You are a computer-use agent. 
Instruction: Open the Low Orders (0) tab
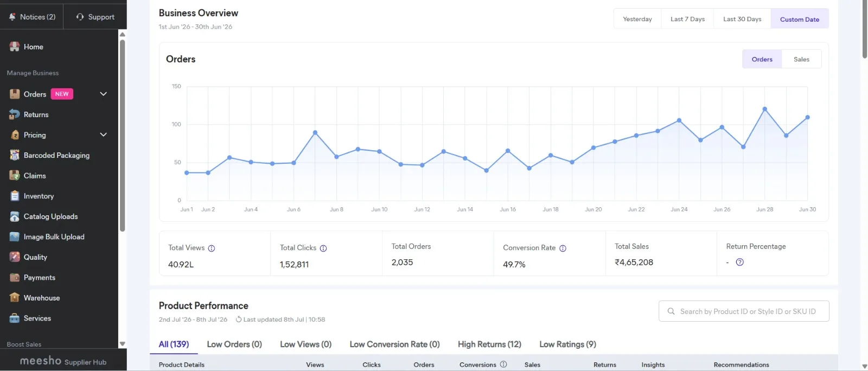click(x=234, y=344)
